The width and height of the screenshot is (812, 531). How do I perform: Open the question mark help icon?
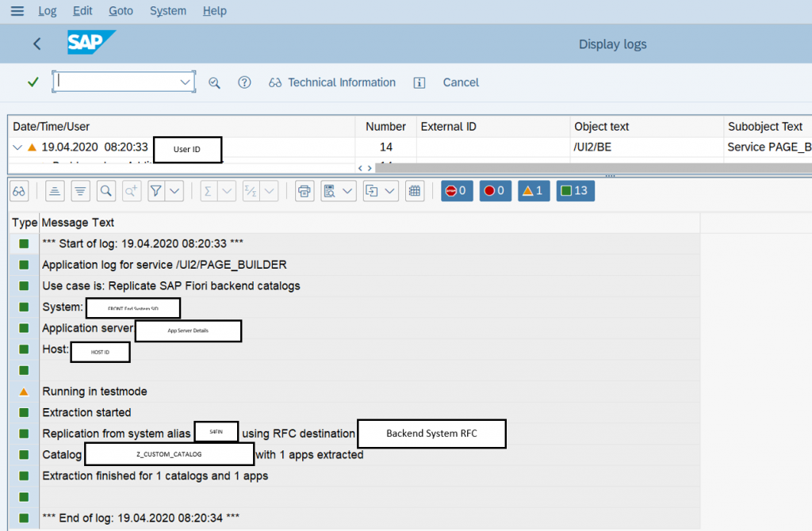point(244,82)
